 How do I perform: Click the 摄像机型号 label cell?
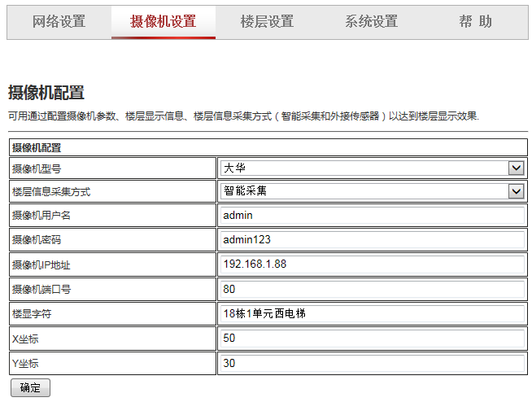(x=112, y=168)
